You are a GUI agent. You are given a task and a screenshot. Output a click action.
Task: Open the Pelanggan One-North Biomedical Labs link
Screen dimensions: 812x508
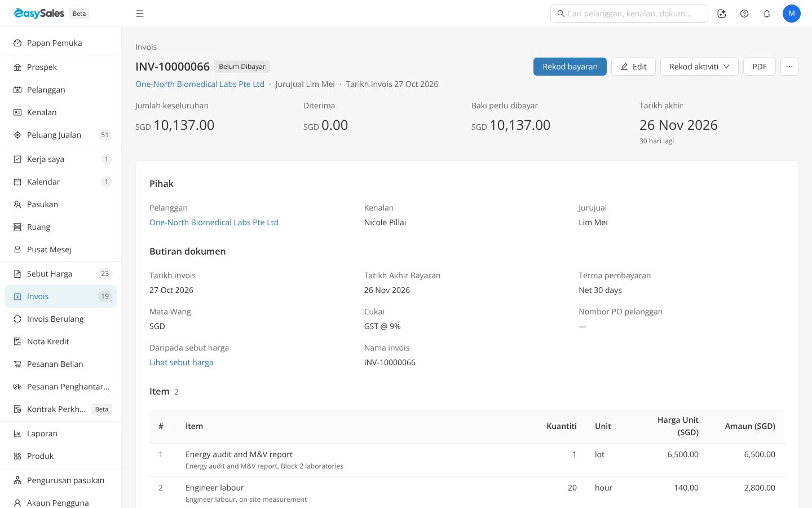tap(214, 222)
